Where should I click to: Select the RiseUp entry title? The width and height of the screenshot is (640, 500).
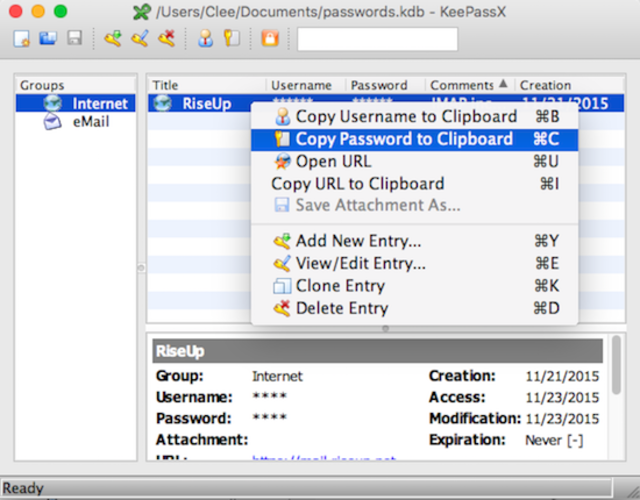coord(207,104)
